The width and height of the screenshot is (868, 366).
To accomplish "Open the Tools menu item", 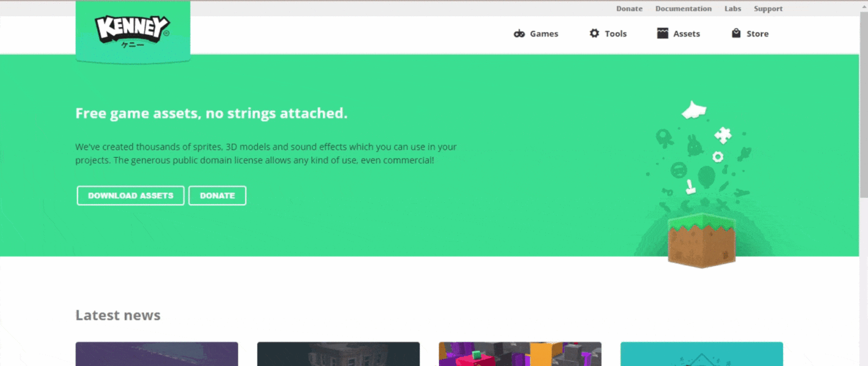I will tap(608, 34).
